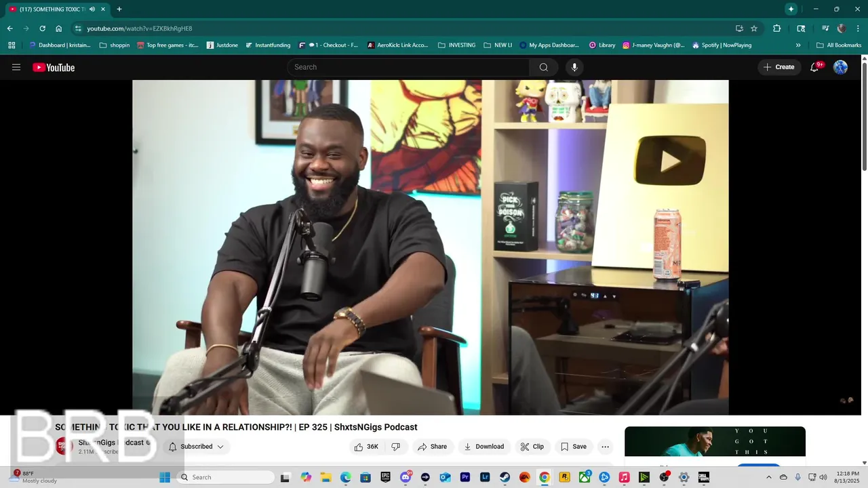Save the video to a playlist
Viewport: 868px width, 488px height.
574,447
